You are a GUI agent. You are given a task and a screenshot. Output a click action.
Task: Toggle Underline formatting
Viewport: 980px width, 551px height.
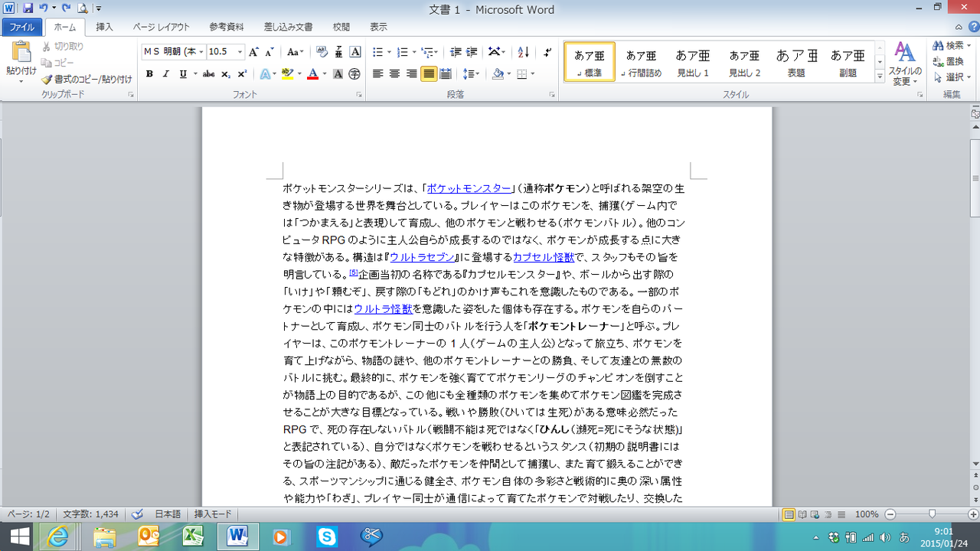182,74
